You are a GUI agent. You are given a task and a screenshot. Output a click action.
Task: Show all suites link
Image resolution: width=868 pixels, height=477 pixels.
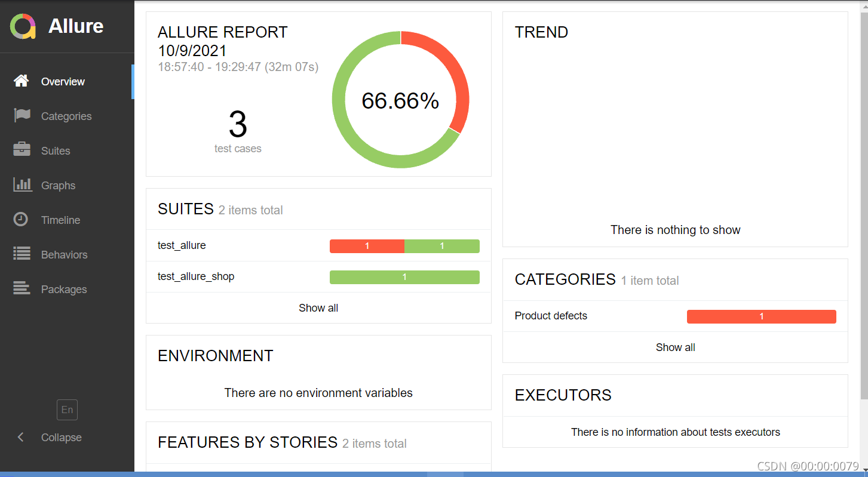coord(318,308)
